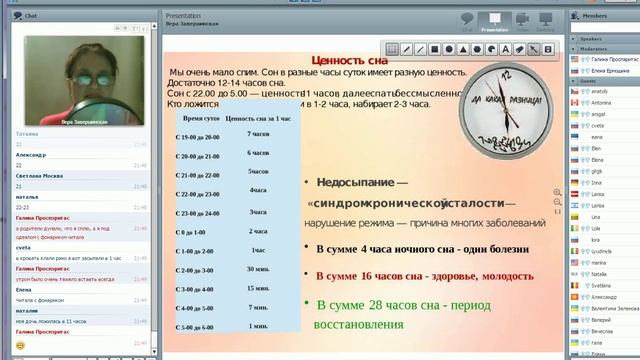This screenshot has height=360, width=640.
Task: Open the color palette tool
Action: pyautogui.click(x=491, y=49)
